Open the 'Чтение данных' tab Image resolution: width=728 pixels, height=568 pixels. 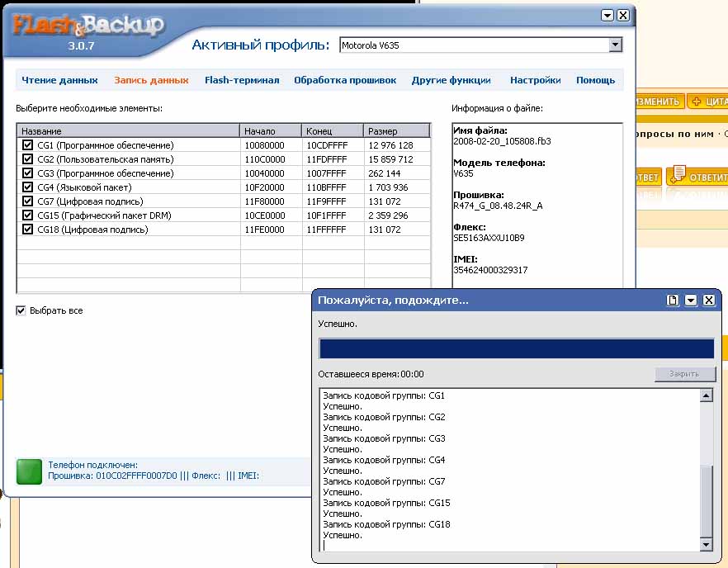tap(59, 80)
